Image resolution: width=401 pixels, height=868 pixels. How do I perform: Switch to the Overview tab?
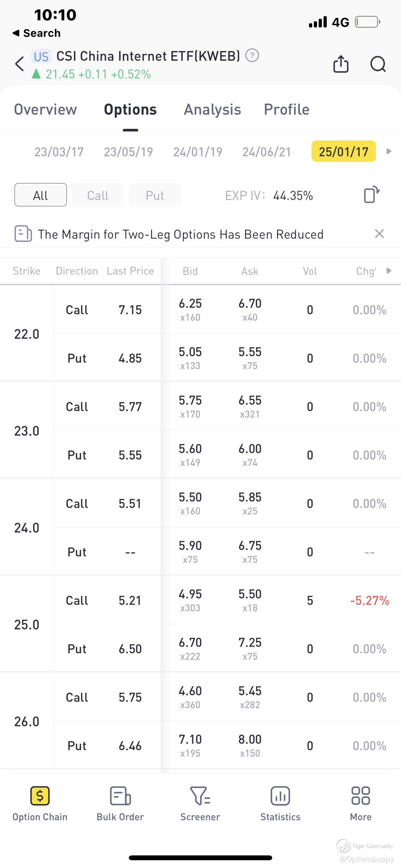coord(46,109)
